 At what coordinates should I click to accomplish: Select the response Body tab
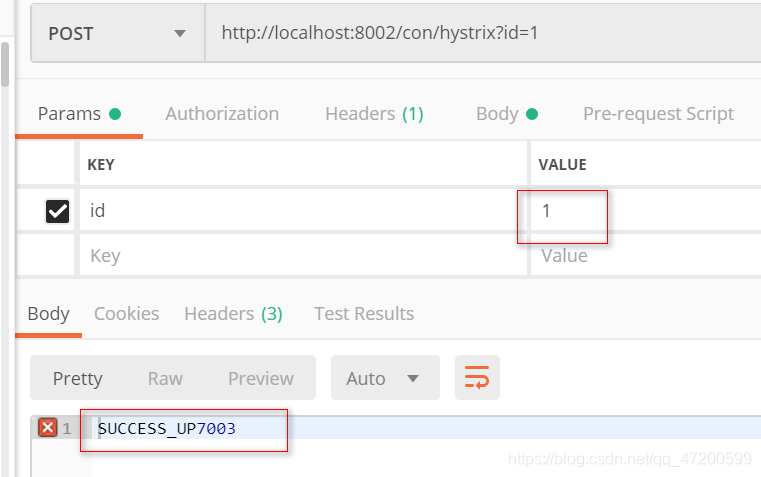tap(49, 314)
